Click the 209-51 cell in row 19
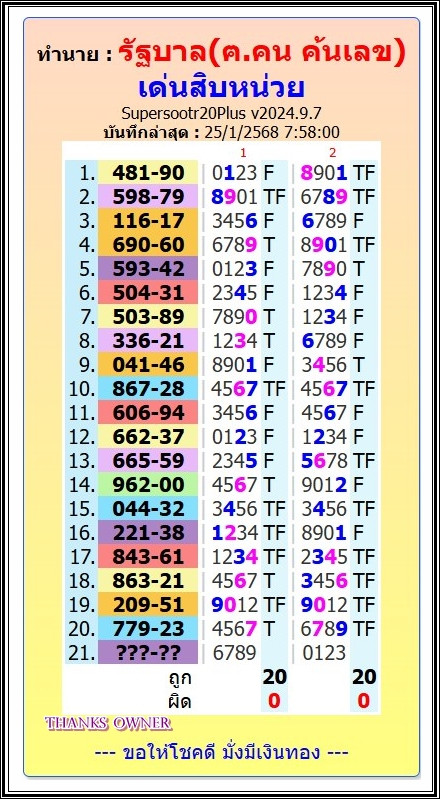The height and width of the screenshot is (799, 440). (148, 604)
